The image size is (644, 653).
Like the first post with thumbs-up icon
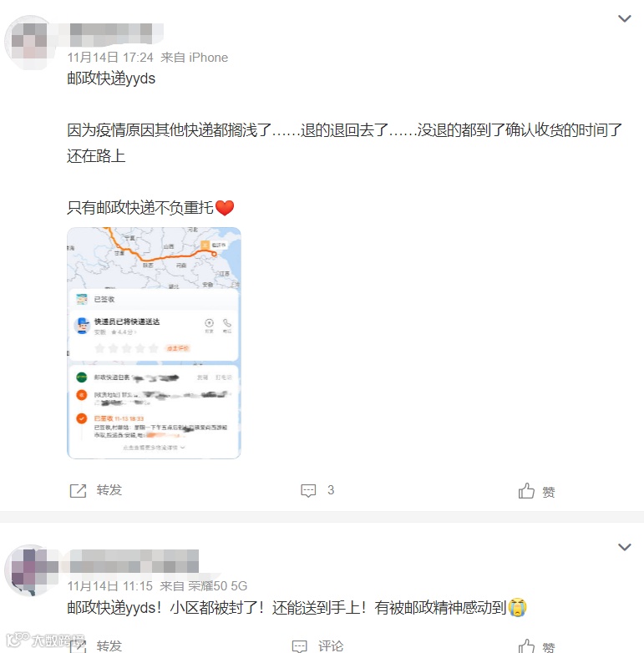click(x=526, y=491)
